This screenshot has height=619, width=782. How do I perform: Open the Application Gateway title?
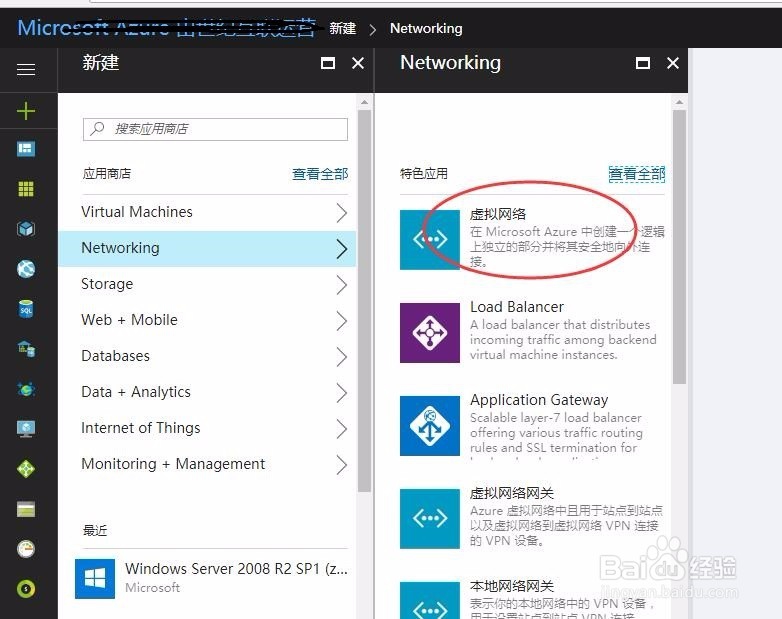[539, 400]
